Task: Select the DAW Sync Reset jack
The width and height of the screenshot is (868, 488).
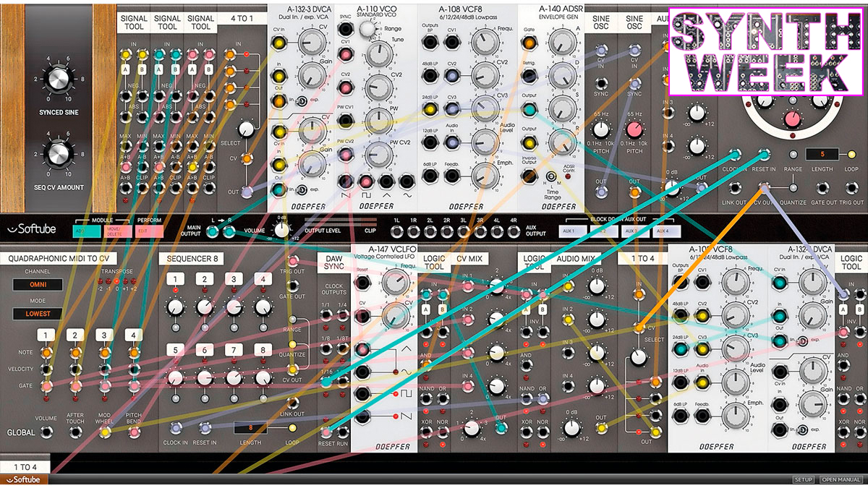Action: coord(325,432)
